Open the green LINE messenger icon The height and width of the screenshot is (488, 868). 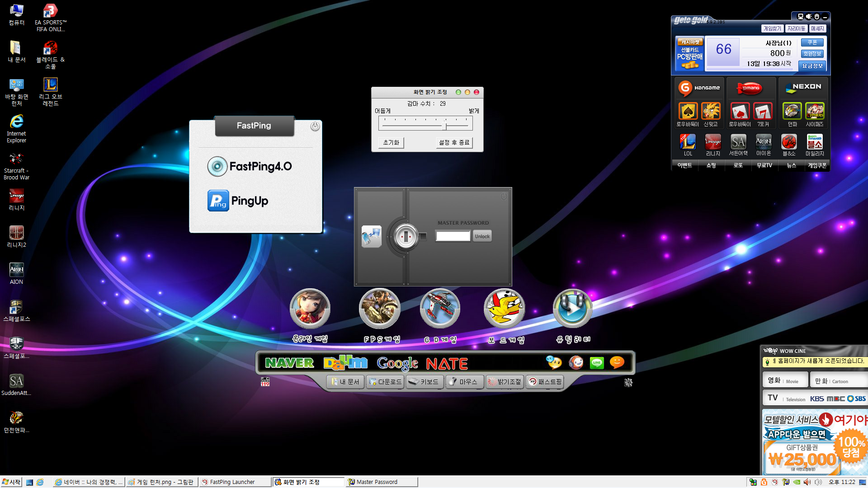[597, 363]
